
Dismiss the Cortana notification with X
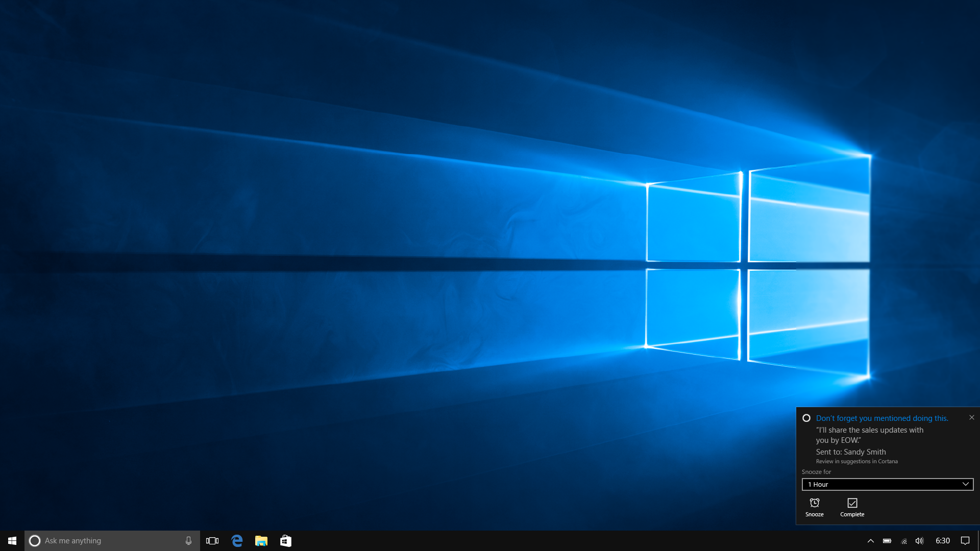972,417
